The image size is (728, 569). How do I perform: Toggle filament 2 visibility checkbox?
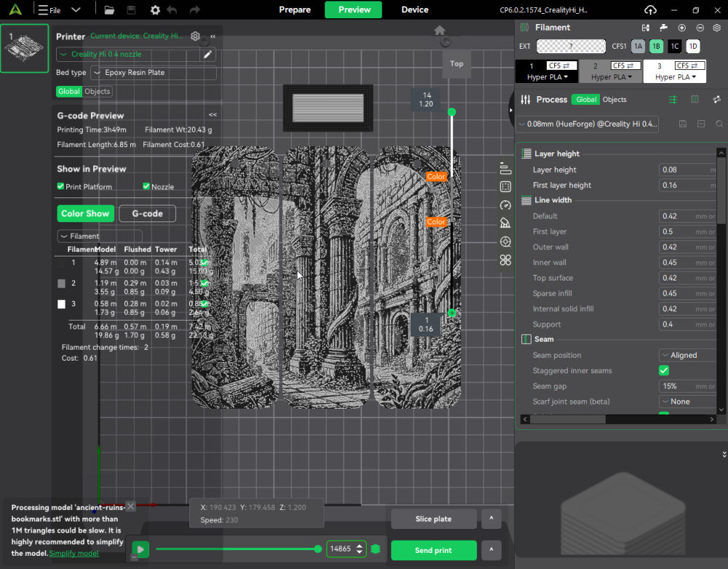[x=204, y=283]
